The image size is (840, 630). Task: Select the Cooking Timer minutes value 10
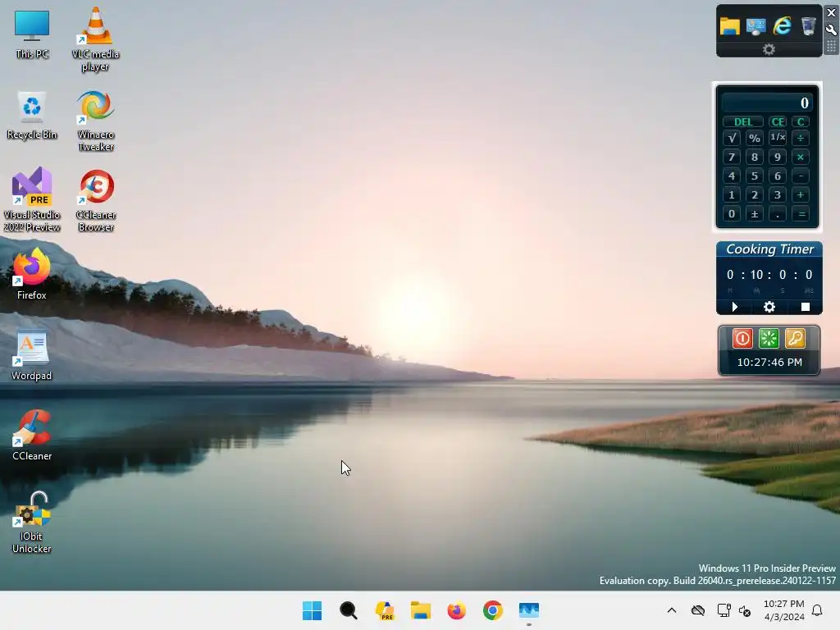(756, 275)
